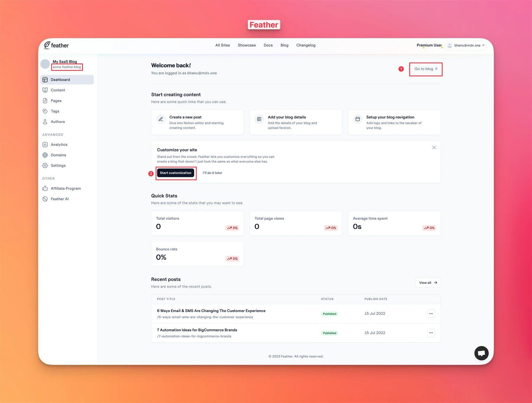Open the Showcase menu item

coord(246,45)
